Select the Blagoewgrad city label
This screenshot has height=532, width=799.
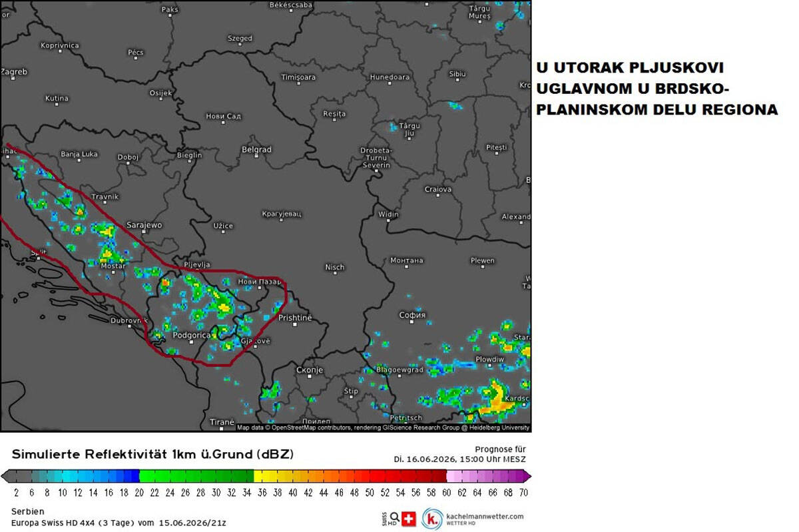[x=400, y=369]
